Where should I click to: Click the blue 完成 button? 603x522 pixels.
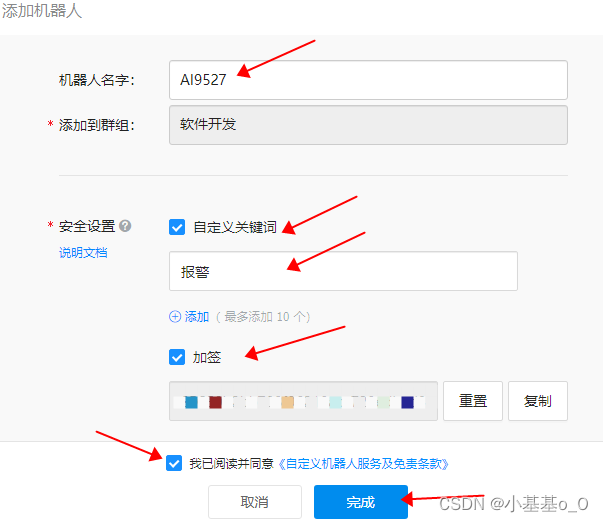361,502
